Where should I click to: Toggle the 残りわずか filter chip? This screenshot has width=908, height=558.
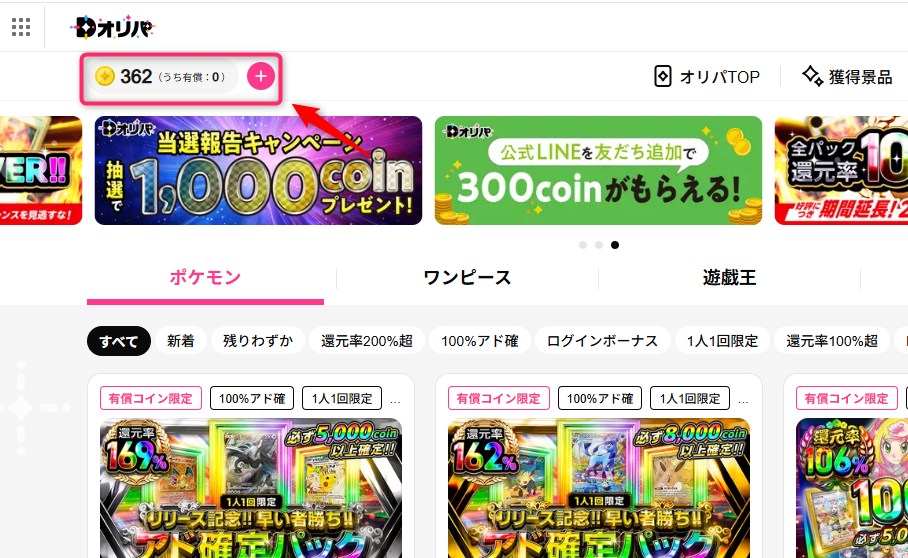[x=258, y=341]
